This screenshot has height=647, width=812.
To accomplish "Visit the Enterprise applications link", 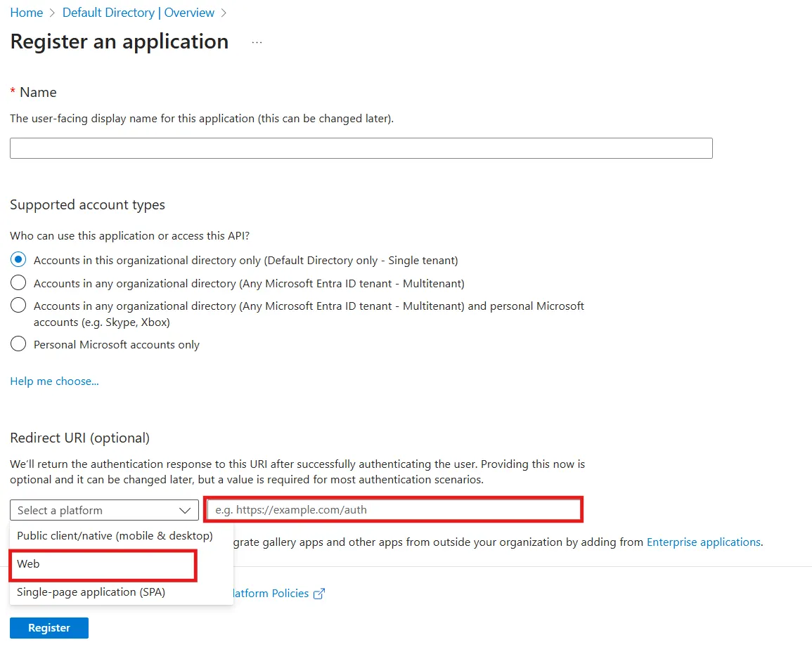I will [703, 542].
